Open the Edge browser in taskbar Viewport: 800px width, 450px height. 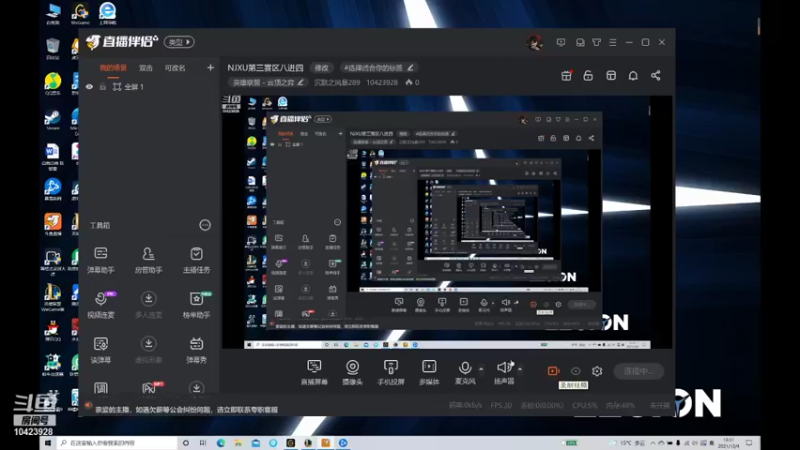(x=220, y=443)
